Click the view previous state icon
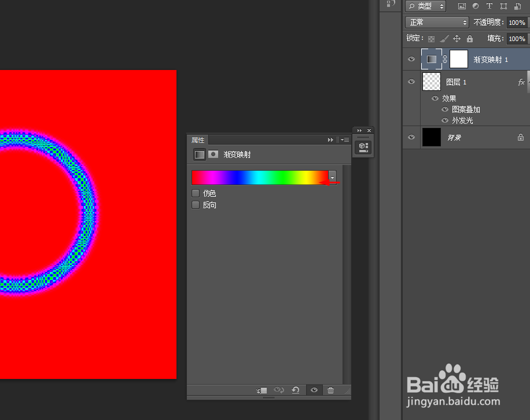The height and width of the screenshot is (420, 530). 278,390
